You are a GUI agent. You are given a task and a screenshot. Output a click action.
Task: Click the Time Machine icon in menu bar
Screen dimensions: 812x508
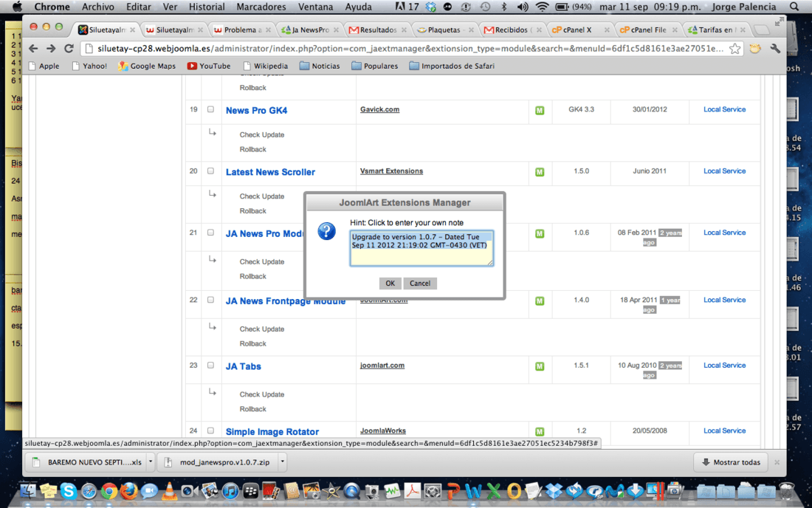pyautogui.click(x=485, y=7)
